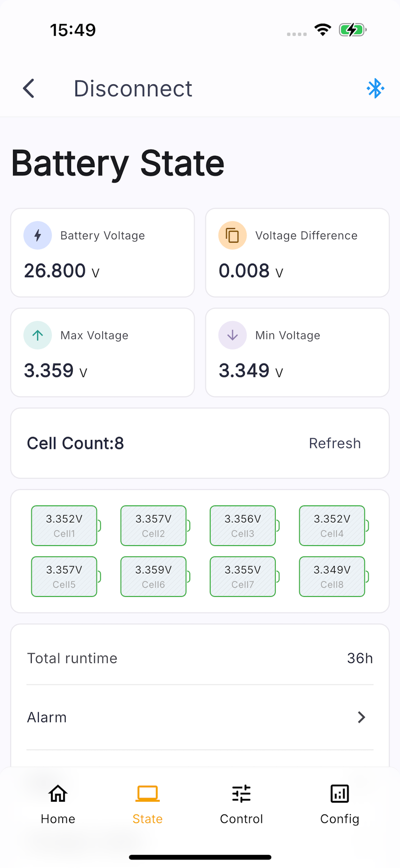The height and width of the screenshot is (868, 400).
Task: Tap the Disconnect label
Action: (x=133, y=89)
